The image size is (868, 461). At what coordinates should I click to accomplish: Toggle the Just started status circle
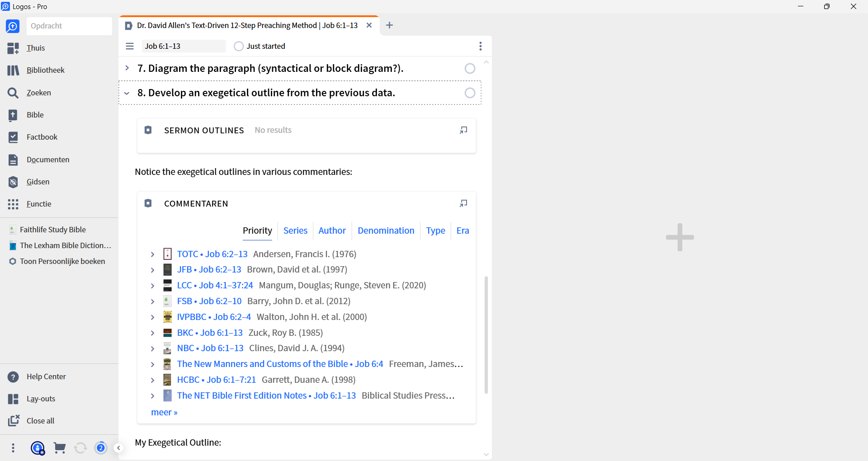pos(239,46)
